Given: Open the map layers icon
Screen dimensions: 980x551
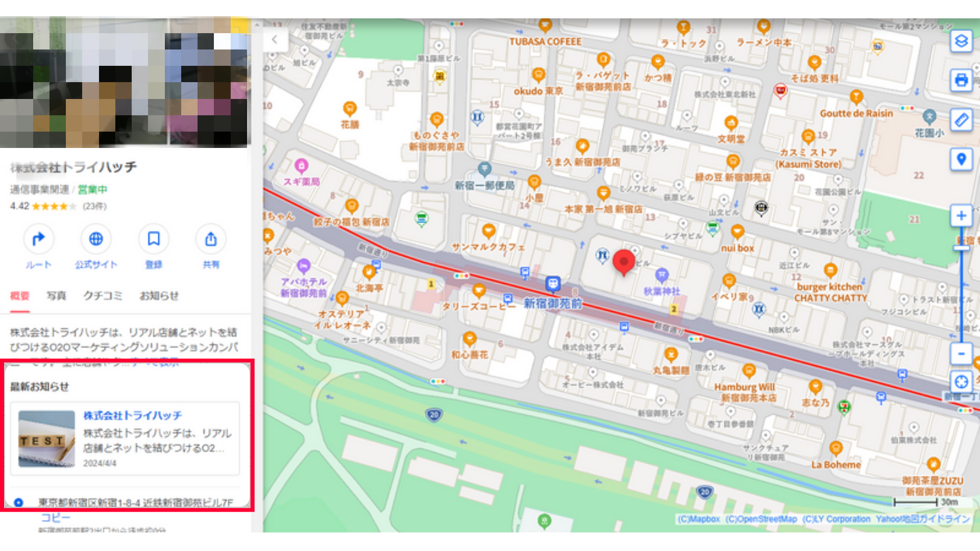Looking at the screenshot, I should point(961,41).
